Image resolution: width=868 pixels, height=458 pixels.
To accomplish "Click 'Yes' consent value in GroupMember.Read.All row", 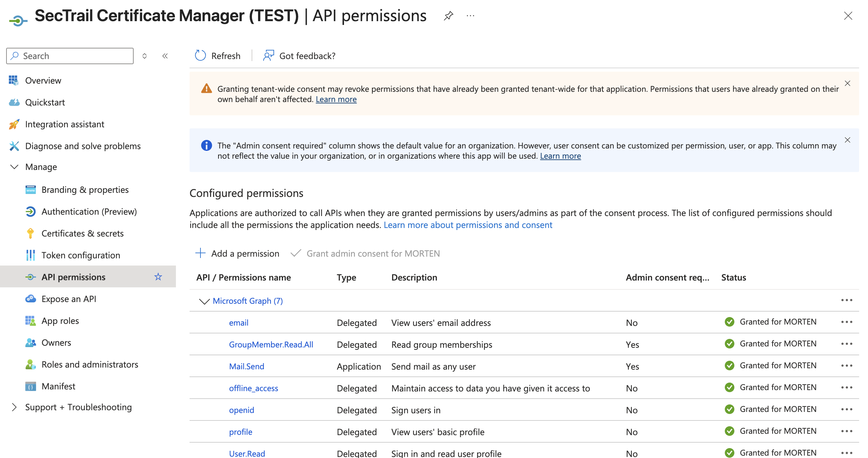I will [x=632, y=345].
